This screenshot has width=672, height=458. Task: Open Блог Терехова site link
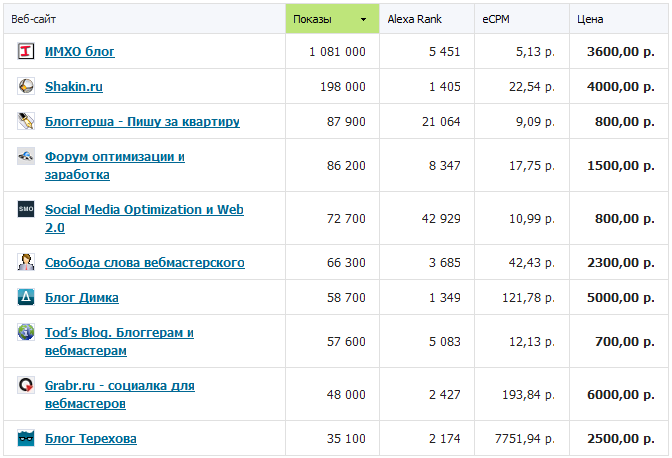(91, 438)
